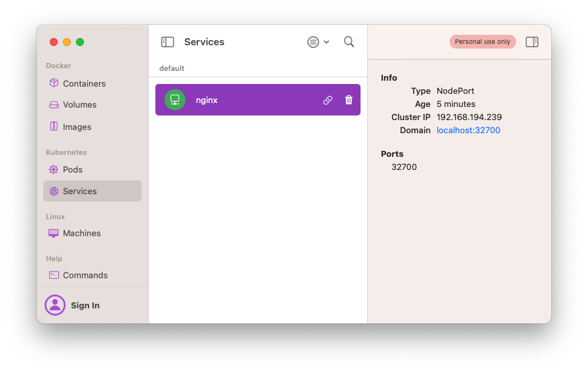Open Volumes in the sidebar
This screenshot has height=372, width=588.
click(x=92, y=105)
